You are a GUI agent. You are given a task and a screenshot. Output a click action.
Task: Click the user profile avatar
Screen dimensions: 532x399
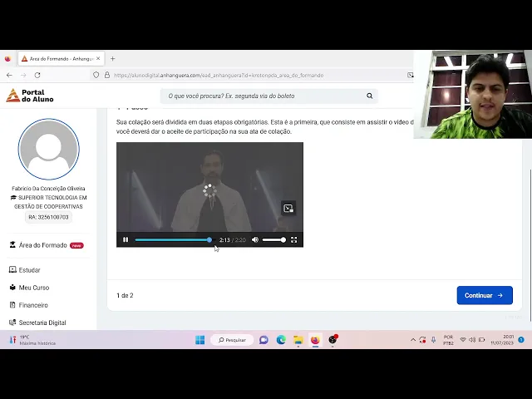tap(48, 149)
